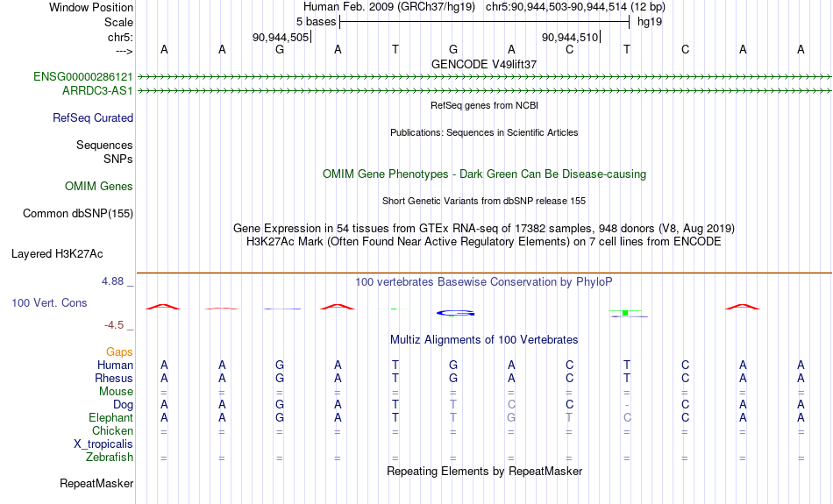Click the OMIM Gene Phenotypes green title
The height and width of the screenshot is (504, 833).
[x=485, y=174]
